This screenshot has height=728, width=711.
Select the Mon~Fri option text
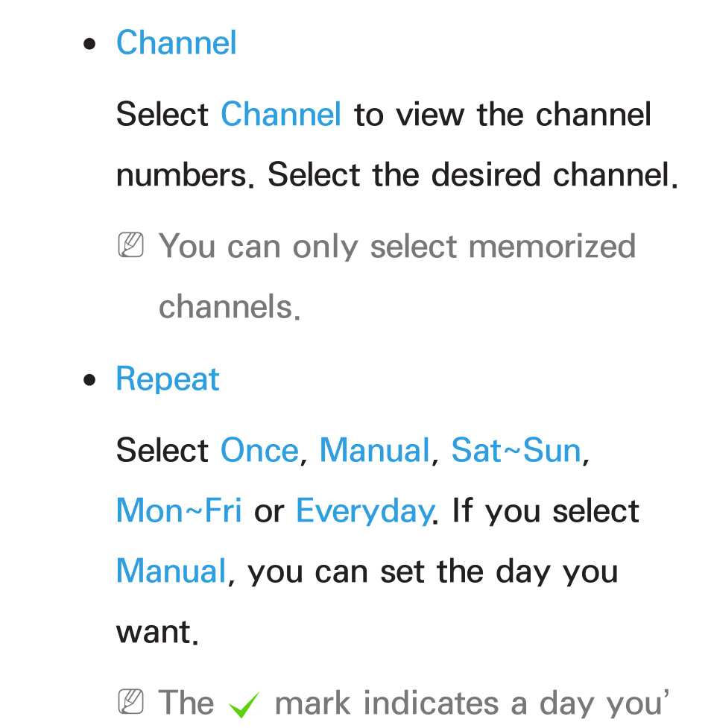pyautogui.click(x=179, y=510)
